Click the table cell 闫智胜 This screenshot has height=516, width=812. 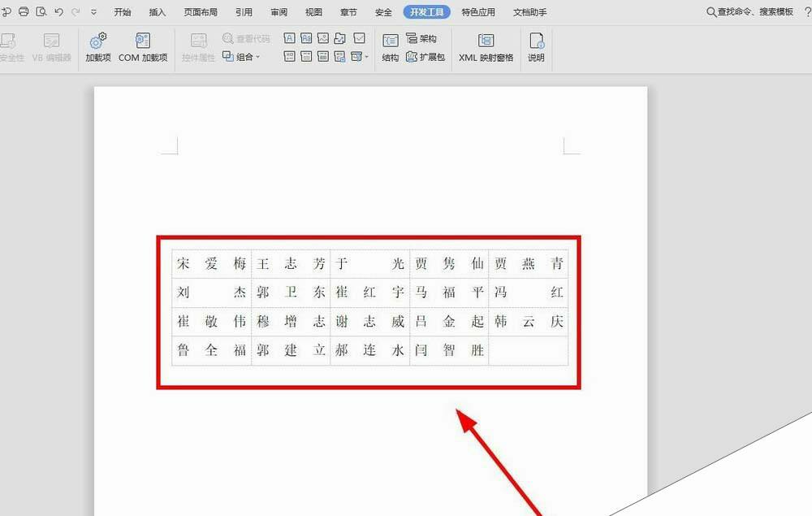pyautogui.click(x=449, y=350)
